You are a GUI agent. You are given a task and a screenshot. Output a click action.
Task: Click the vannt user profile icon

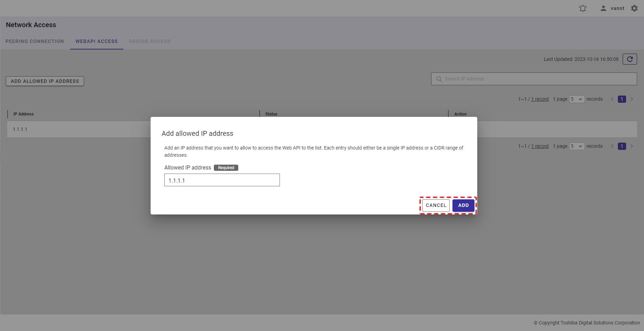603,8
